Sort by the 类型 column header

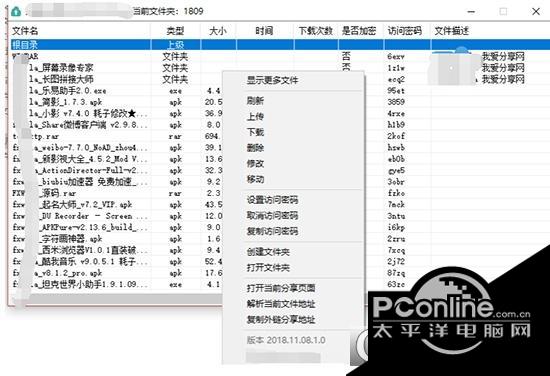click(175, 31)
